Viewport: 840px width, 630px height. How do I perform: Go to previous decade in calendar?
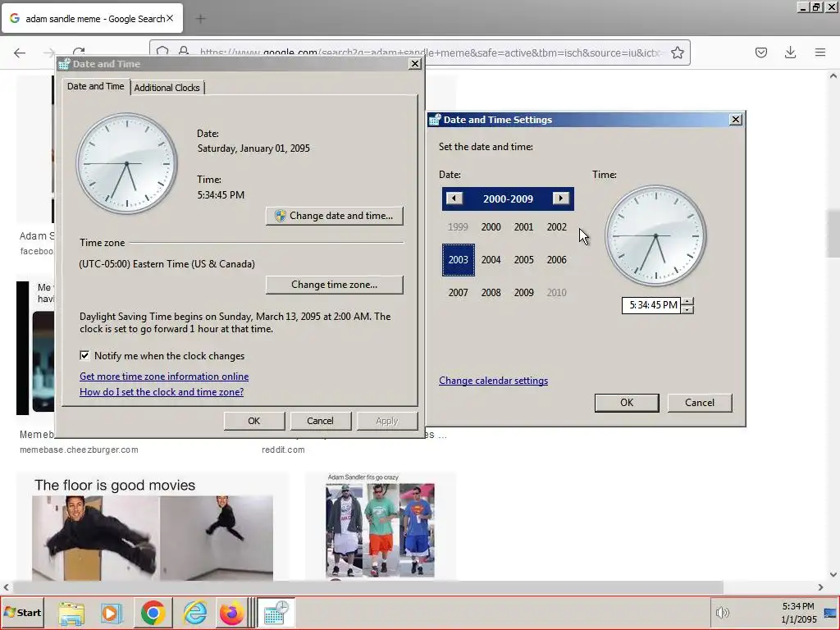[454, 199]
